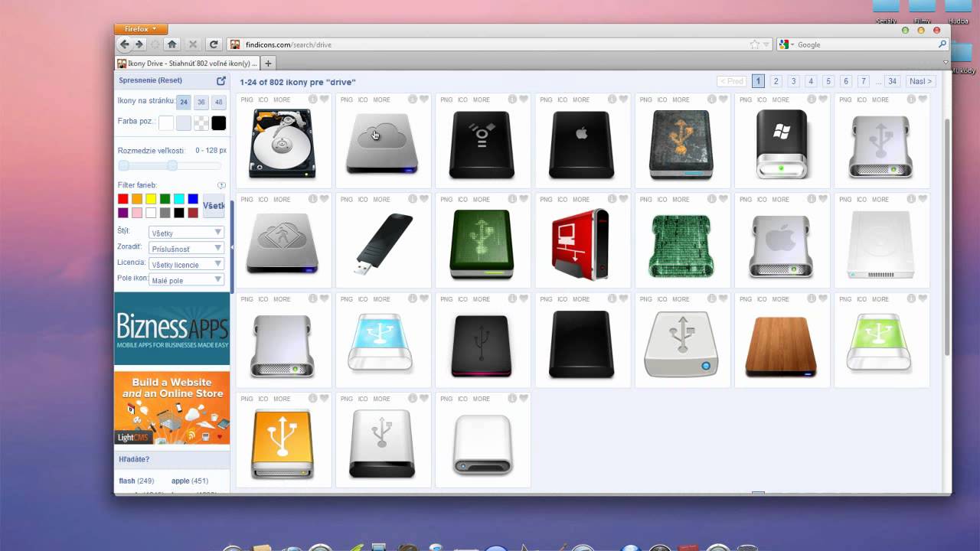Switch Farba pozadia to transparent checkerboard

click(201, 122)
